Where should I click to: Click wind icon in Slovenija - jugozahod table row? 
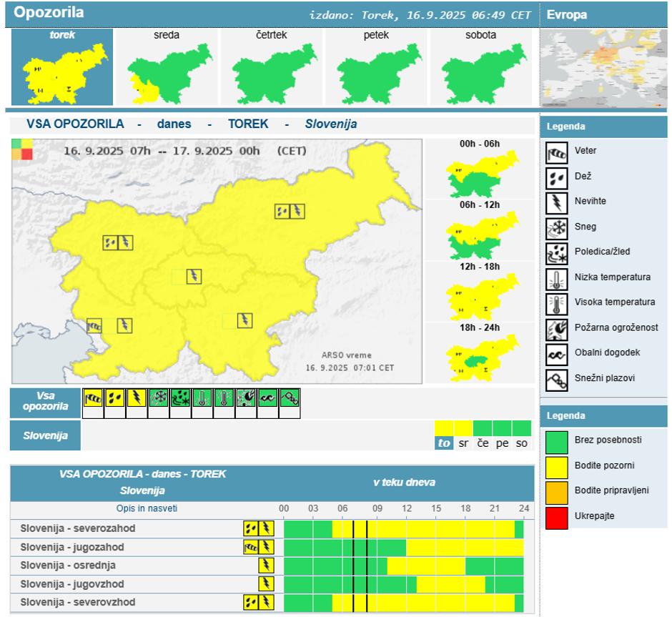click(x=251, y=547)
